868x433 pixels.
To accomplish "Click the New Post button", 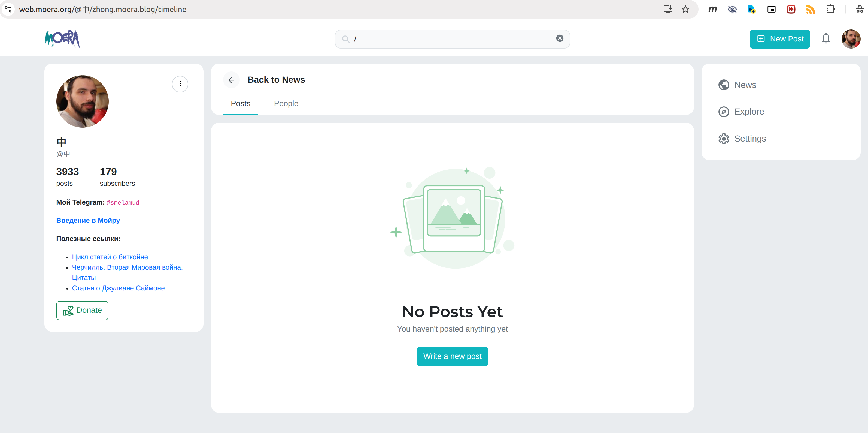I will click(x=779, y=39).
